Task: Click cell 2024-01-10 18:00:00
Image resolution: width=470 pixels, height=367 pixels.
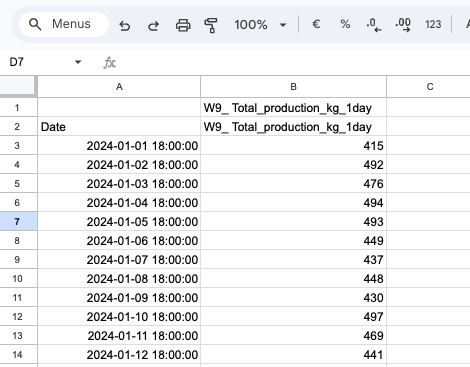Action: (119, 317)
